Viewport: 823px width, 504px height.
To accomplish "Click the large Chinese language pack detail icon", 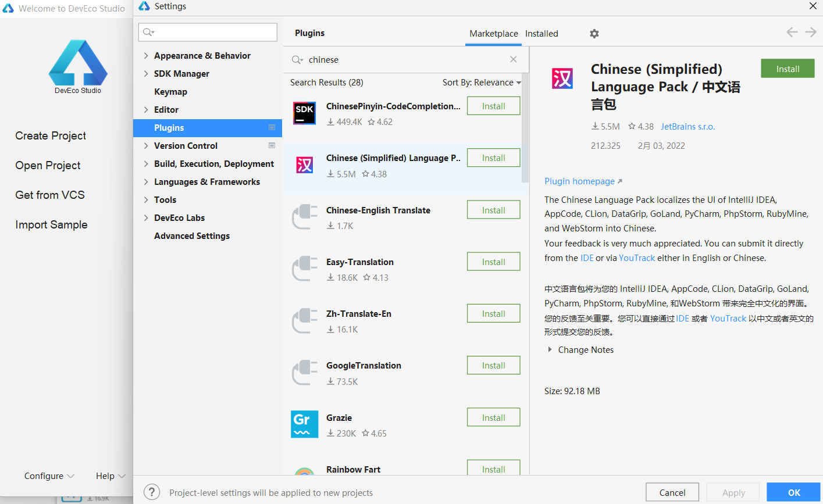I will (562, 78).
